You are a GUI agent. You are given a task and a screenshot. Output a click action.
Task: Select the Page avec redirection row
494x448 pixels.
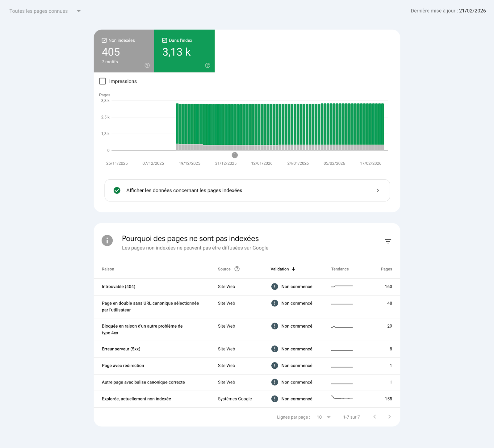click(x=123, y=366)
